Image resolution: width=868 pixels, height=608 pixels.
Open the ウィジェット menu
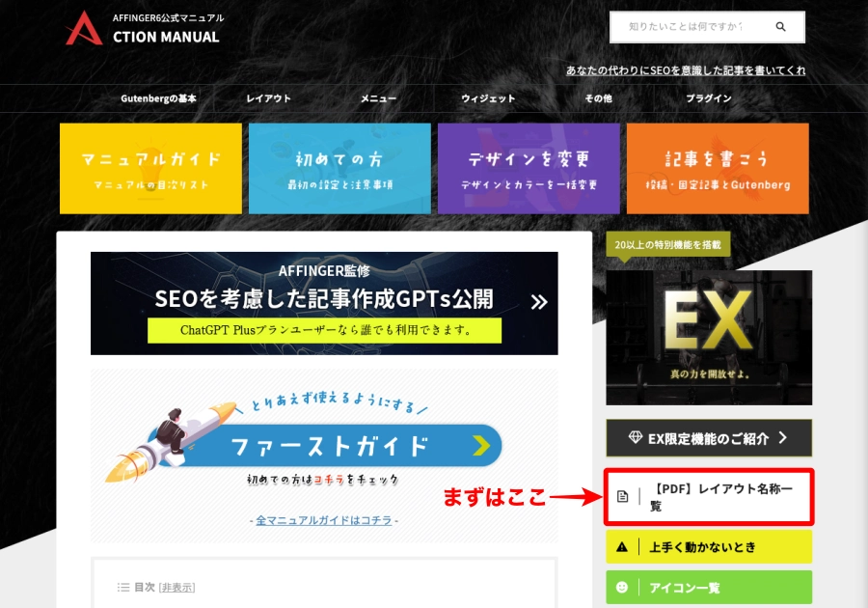point(488,98)
